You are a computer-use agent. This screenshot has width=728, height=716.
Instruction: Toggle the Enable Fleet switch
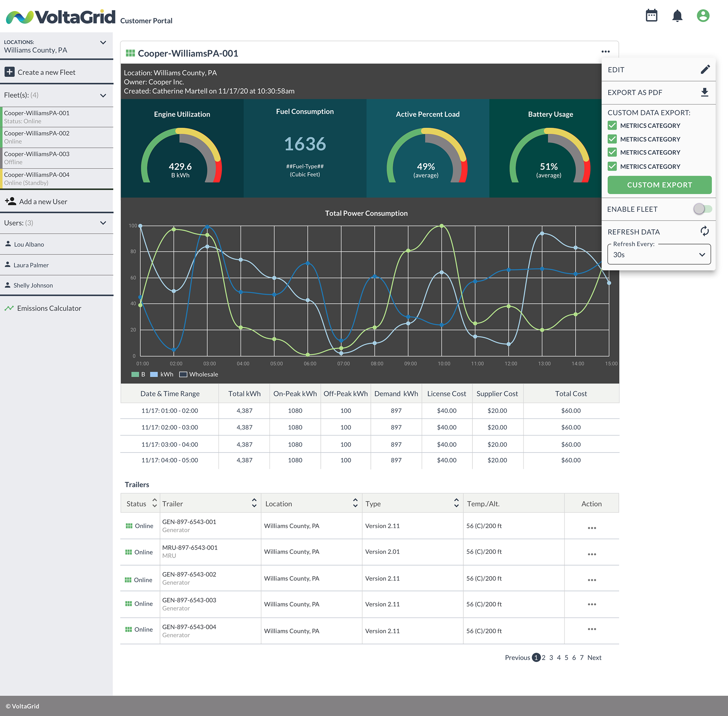pyautogui.click(x=702, y=209)
